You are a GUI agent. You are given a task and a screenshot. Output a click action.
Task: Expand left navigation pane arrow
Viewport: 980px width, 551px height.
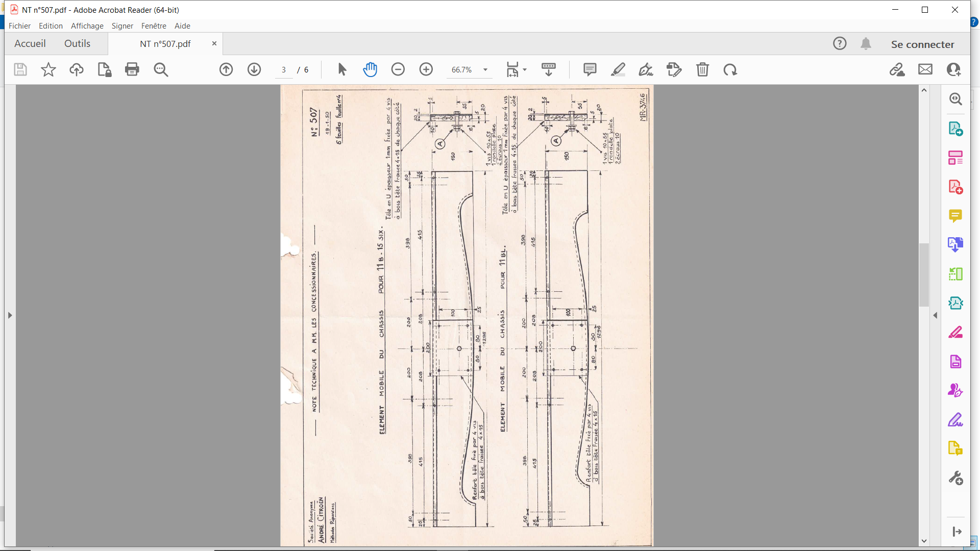[10, 315]
